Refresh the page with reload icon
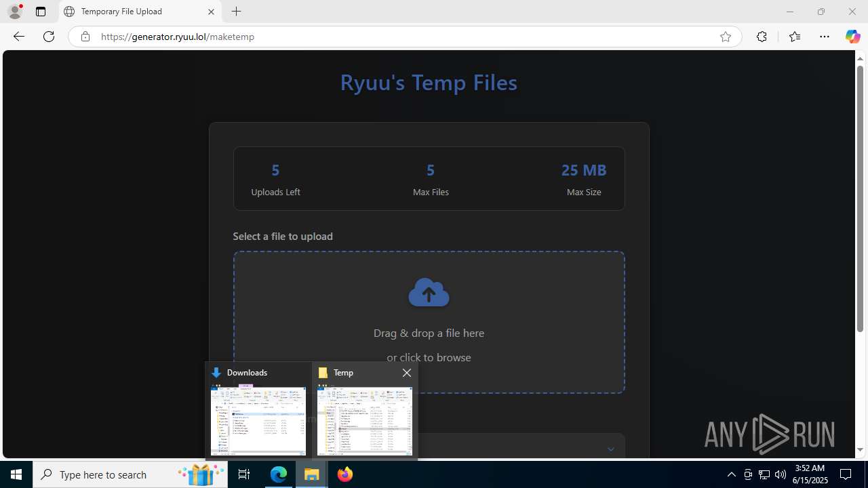 (x=49, y=37)
